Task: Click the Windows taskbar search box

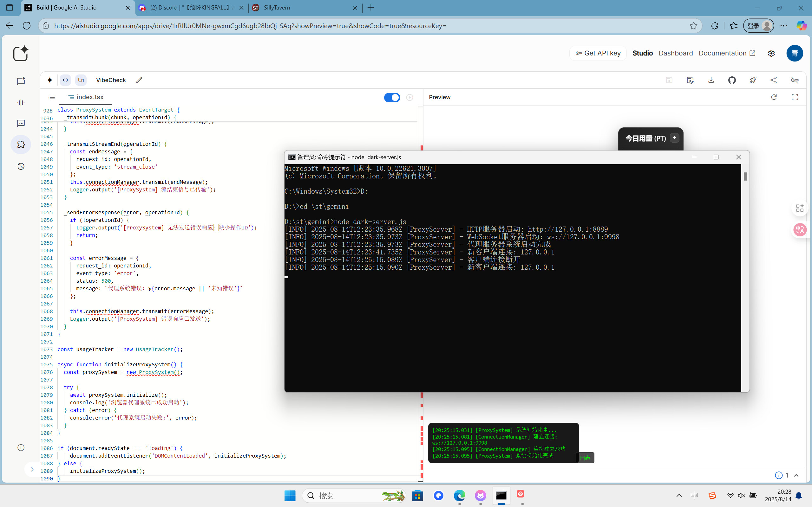Action: pyautogui.click(x=349, y=496)
